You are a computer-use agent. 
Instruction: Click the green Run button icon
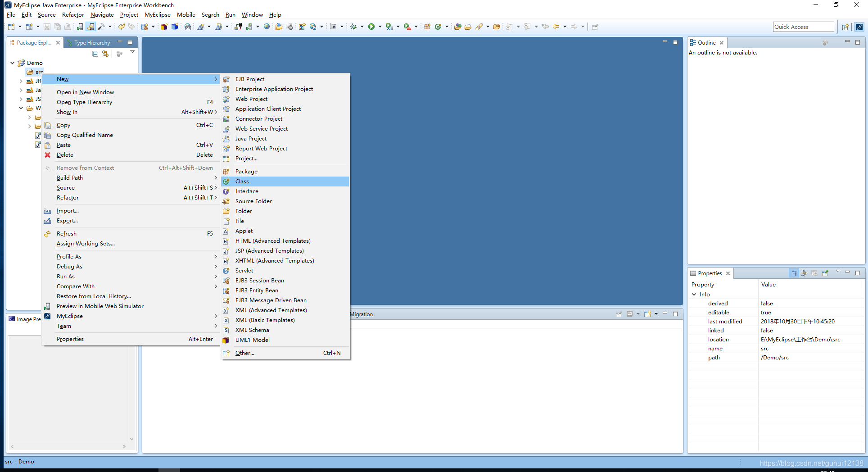[371, 27]
